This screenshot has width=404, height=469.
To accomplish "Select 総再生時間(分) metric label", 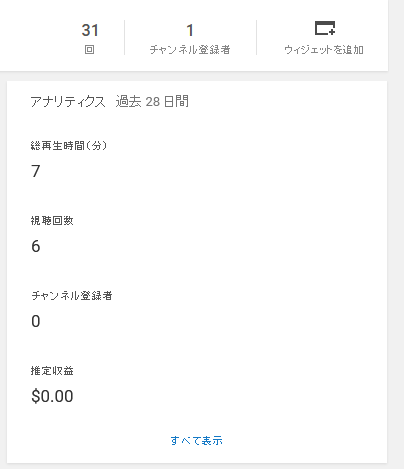I will point(69,146).
